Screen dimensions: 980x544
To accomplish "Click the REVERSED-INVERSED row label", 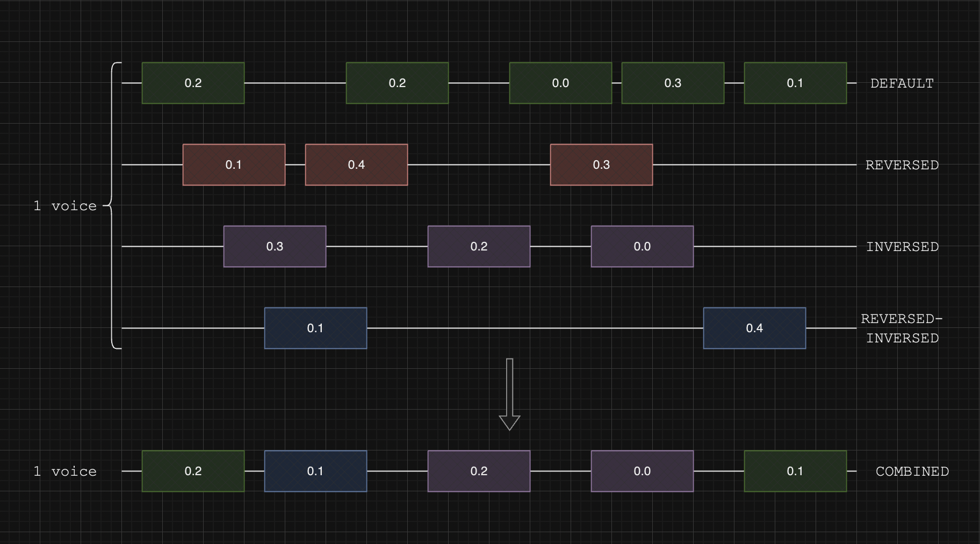I will pos(902,328).
